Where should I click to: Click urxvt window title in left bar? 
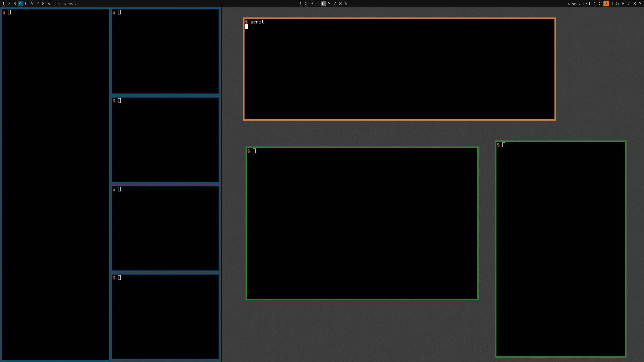[70, 4]
